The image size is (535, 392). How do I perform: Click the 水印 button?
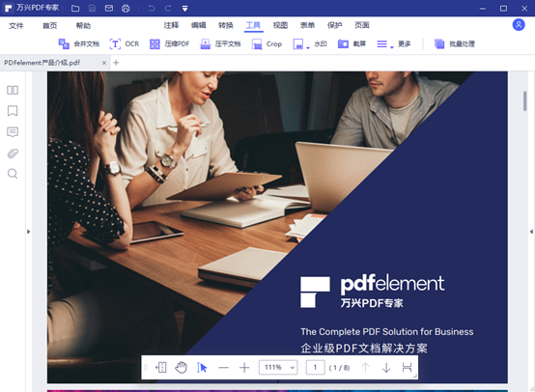point(321,43)
